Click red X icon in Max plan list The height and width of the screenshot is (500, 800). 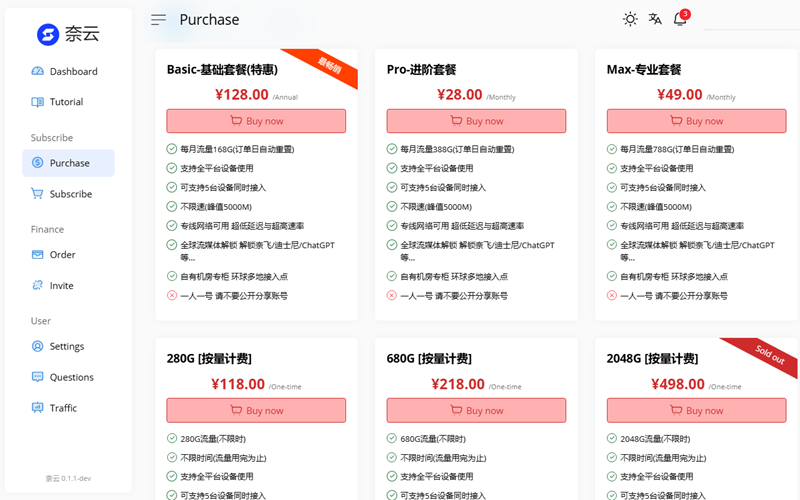[x=611, y=295]
